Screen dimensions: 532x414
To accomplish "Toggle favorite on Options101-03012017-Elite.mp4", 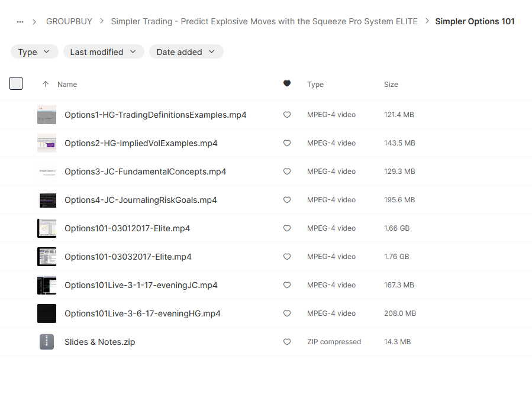I will point(286,228).
